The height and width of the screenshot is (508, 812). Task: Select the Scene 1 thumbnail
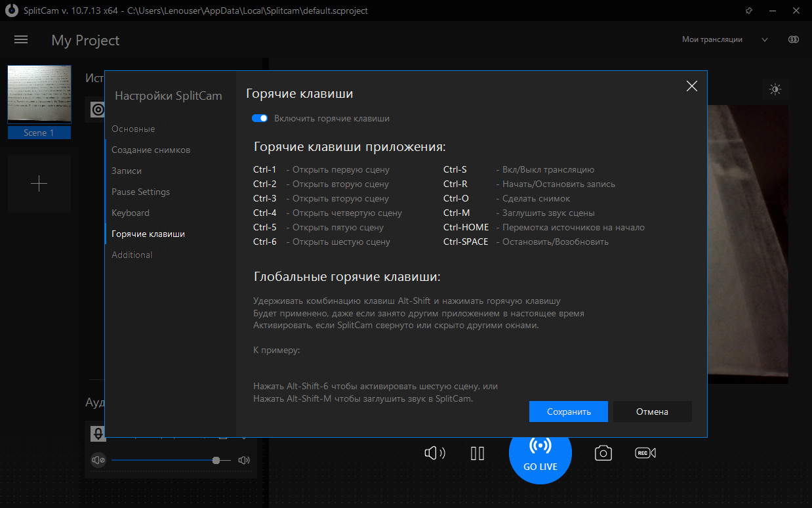pyautogui.click(x=39, y=95)
